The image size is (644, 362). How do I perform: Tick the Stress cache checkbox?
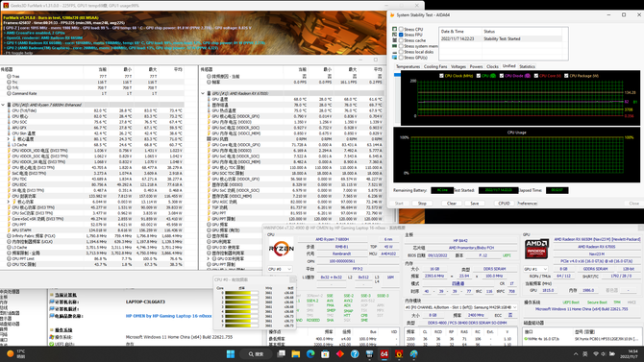[x=401, y=40]
